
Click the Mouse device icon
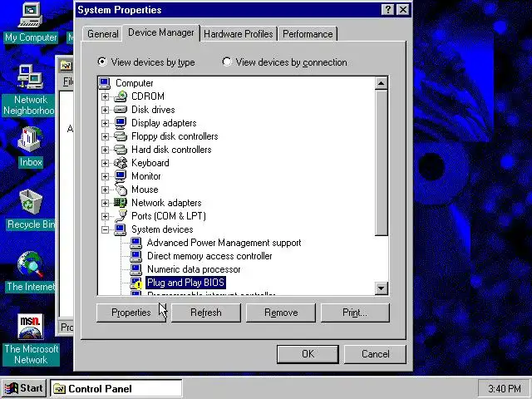121,189
